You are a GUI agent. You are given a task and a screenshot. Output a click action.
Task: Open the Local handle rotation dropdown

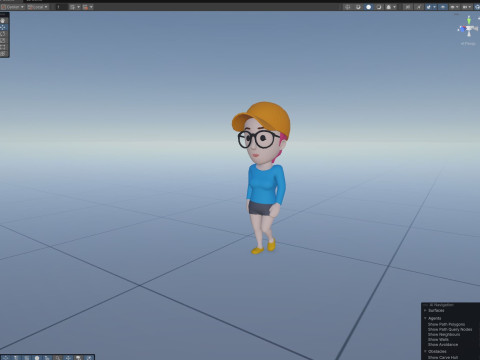(x=38, y=7)
